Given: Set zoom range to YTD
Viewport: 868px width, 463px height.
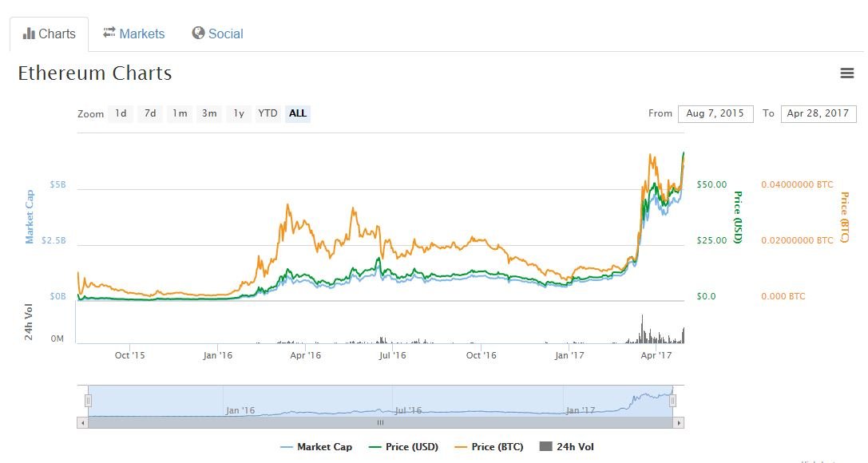Looking at the screenshot, I should point(268,113).
